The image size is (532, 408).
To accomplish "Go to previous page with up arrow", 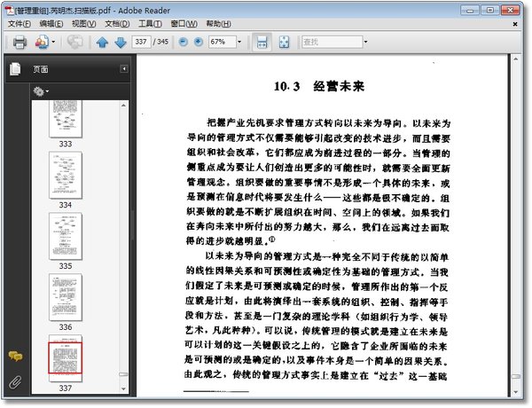I will coord(102,43).
